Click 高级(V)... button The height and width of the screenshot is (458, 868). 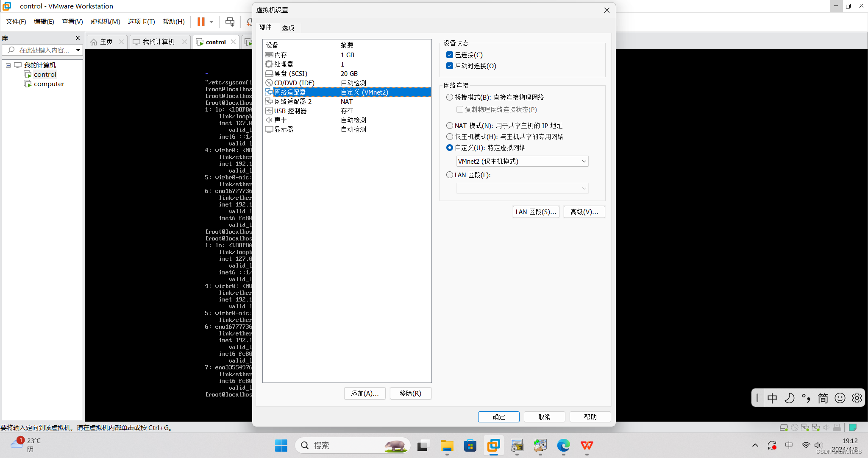point(584,212)
